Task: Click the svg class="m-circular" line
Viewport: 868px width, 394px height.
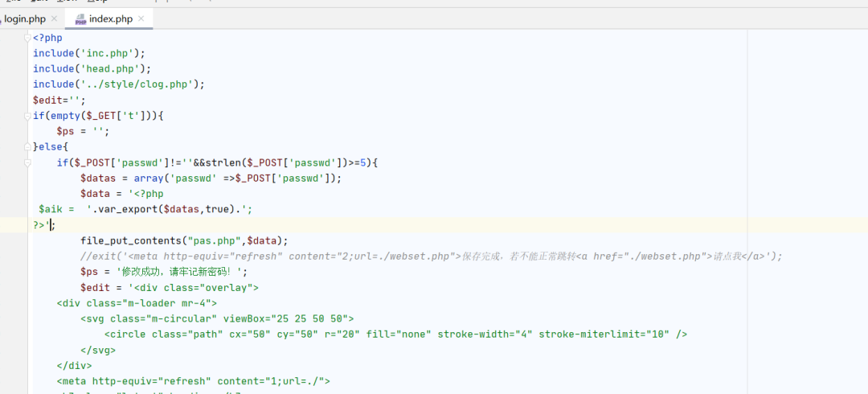Action: [x=217, y=318]
